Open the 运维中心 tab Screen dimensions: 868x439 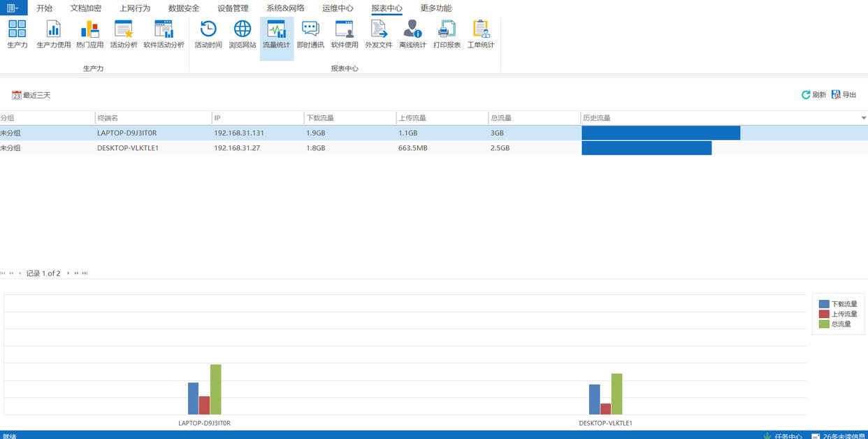[x=338, y=8]
